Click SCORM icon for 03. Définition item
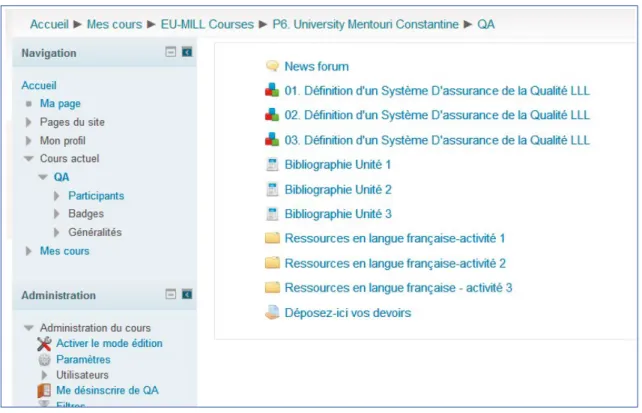 pos(272,140)
